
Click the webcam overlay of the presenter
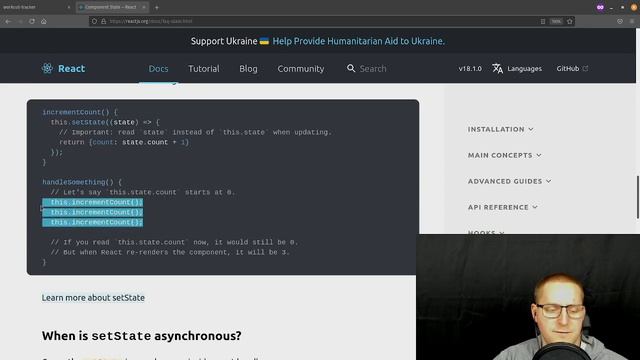528,297
